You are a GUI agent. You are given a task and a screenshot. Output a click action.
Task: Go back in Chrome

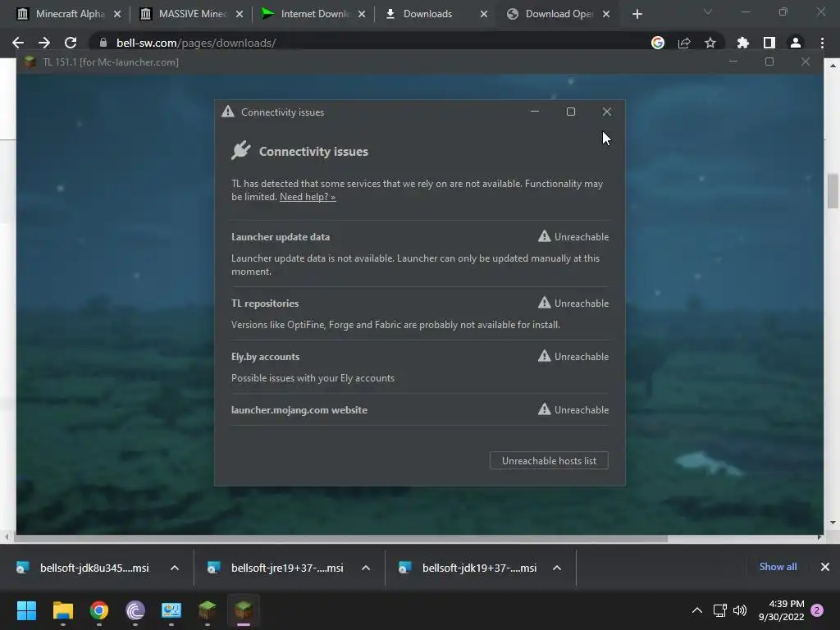click(18, 43)
